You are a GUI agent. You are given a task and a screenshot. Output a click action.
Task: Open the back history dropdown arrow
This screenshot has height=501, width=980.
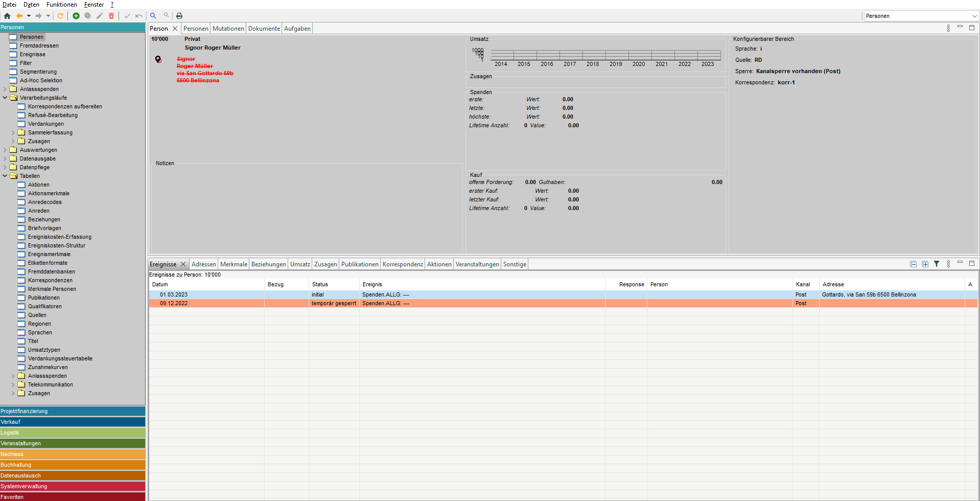coord(29,16)
